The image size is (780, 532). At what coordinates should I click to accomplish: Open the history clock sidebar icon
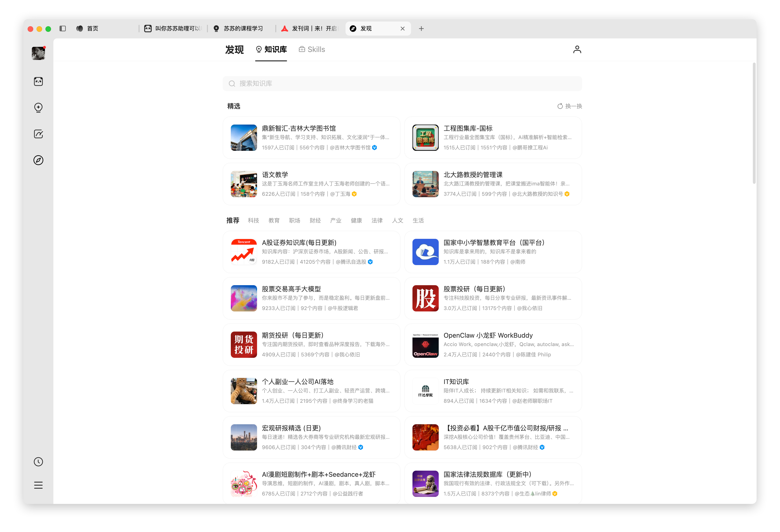click(x=38, y=462)
